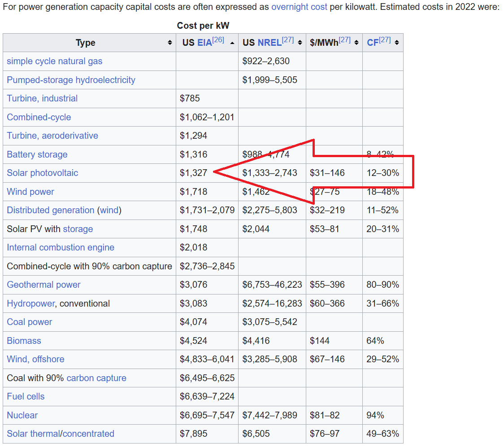Select the 29–52% cell
504x448 pixels.
[383, 359]
